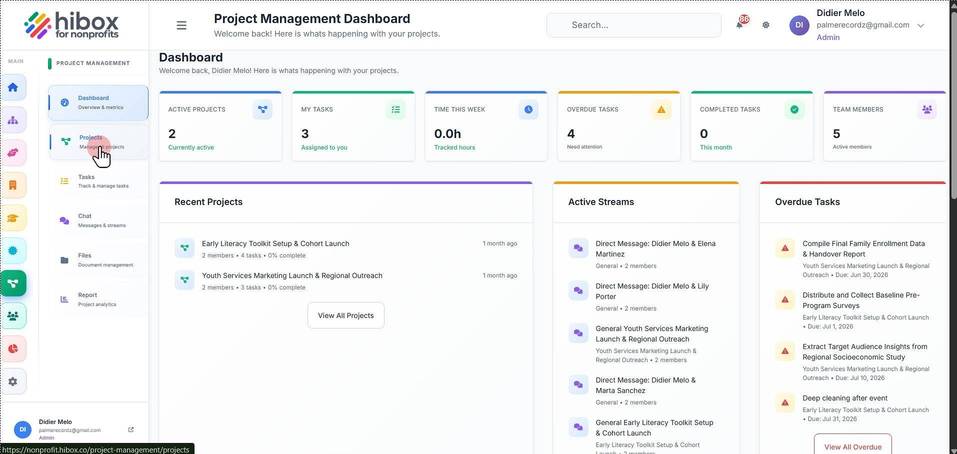Image resolution: width=957 pixels, height=454 pixels.
Task: Click the My Tasks checklist icon
Action: 395,110
